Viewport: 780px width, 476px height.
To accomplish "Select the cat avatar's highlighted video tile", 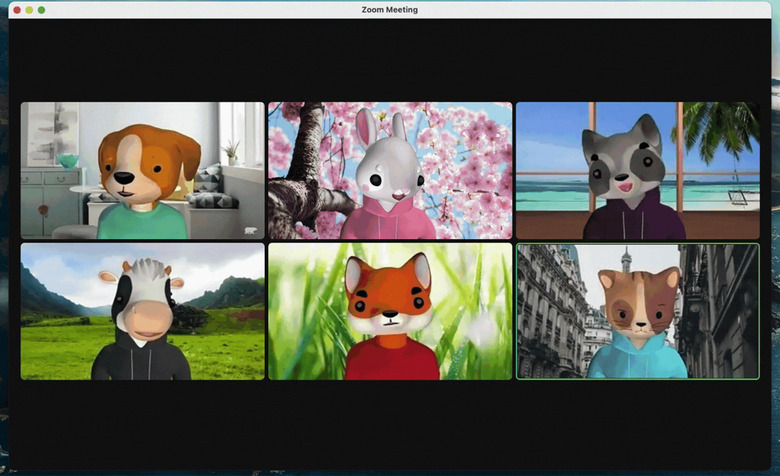I will 637,311.
